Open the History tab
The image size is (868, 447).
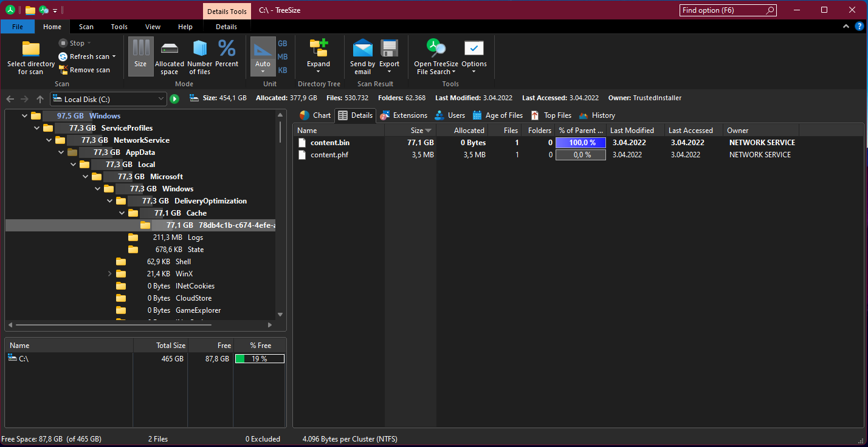coord(597,115)
